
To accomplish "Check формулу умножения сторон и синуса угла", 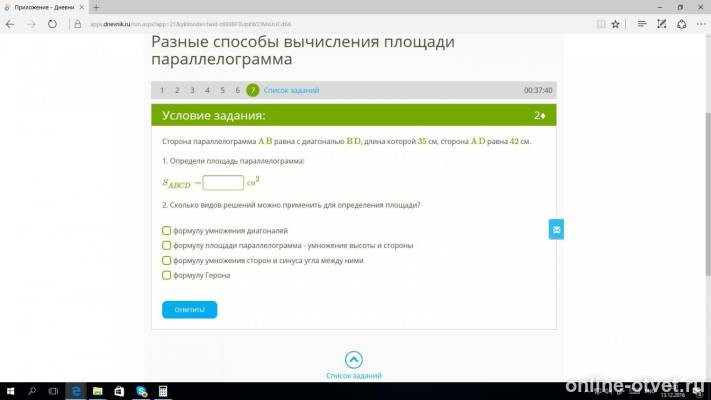I will 166,261.
